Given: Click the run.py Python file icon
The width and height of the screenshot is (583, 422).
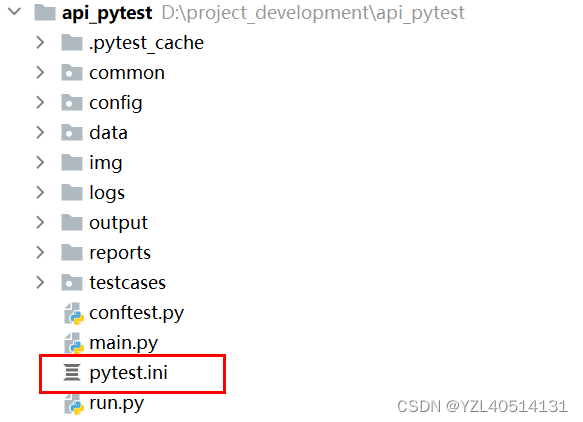Looking at the screenshot, I should pyautogui.click(x=74, y=404).
